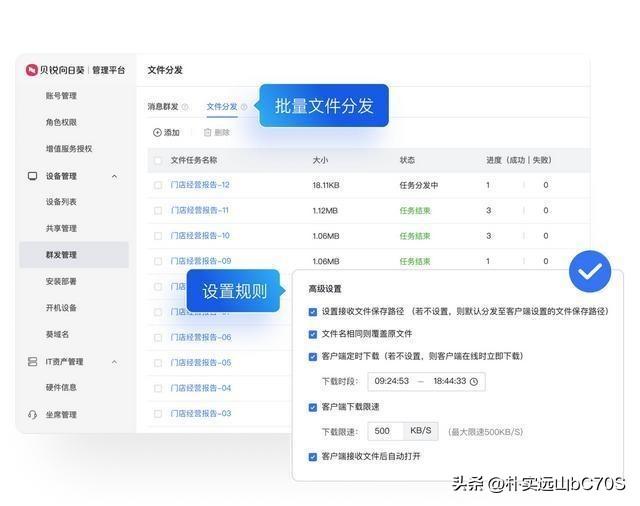Open the 门店经营报告-12 task link
The image size is (640, 506).
point(200,185)
